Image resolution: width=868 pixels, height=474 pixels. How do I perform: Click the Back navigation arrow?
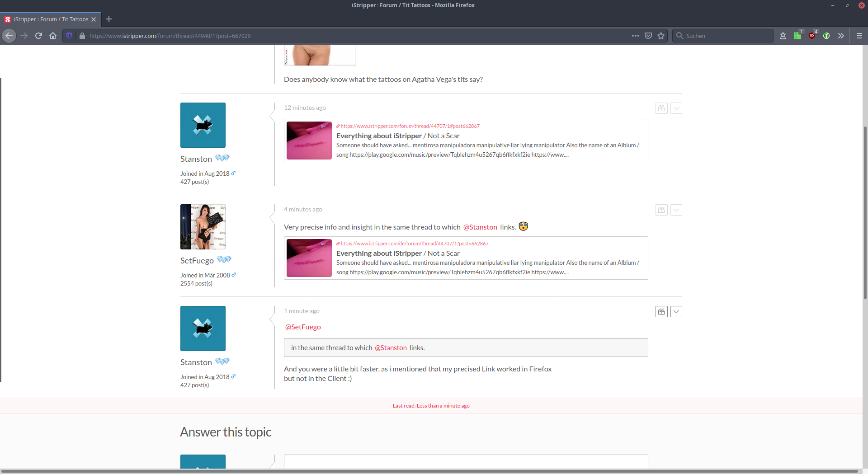tap(9, 36)
